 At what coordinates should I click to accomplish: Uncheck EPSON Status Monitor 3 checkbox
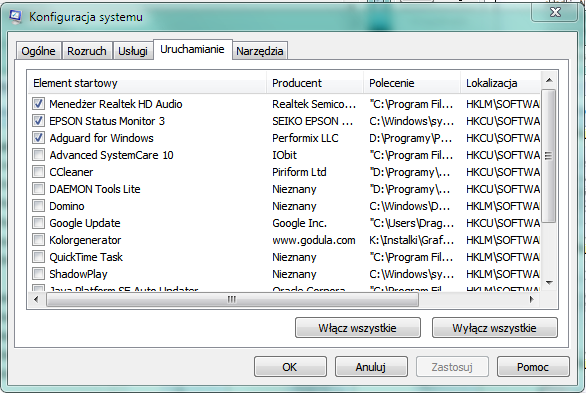(x=38, y=121)
